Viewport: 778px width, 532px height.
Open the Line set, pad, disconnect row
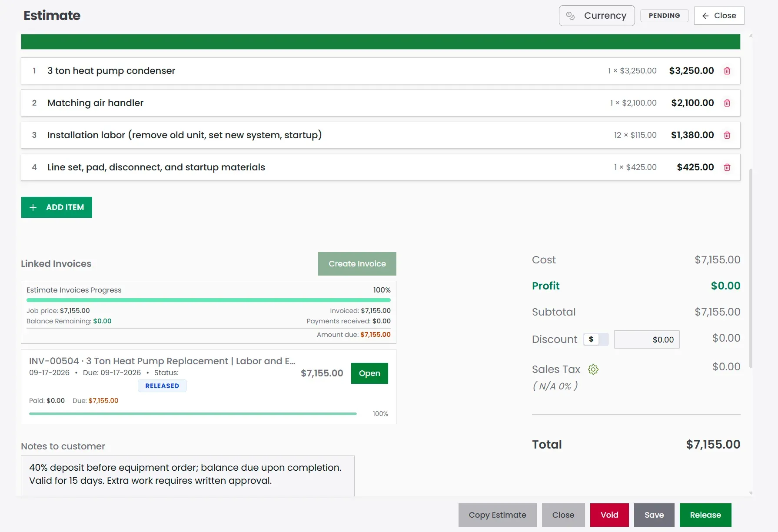pyautogui.click(x=381, y=167)
